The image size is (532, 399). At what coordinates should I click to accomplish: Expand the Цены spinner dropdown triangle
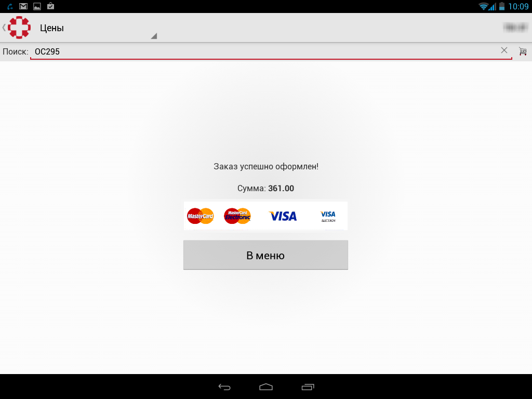(154, 36)
